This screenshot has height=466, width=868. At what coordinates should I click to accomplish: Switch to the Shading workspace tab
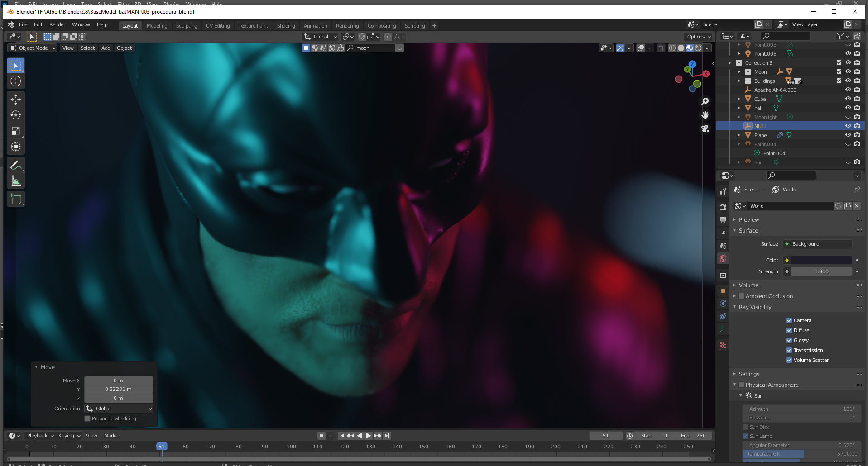click(286, 26)
